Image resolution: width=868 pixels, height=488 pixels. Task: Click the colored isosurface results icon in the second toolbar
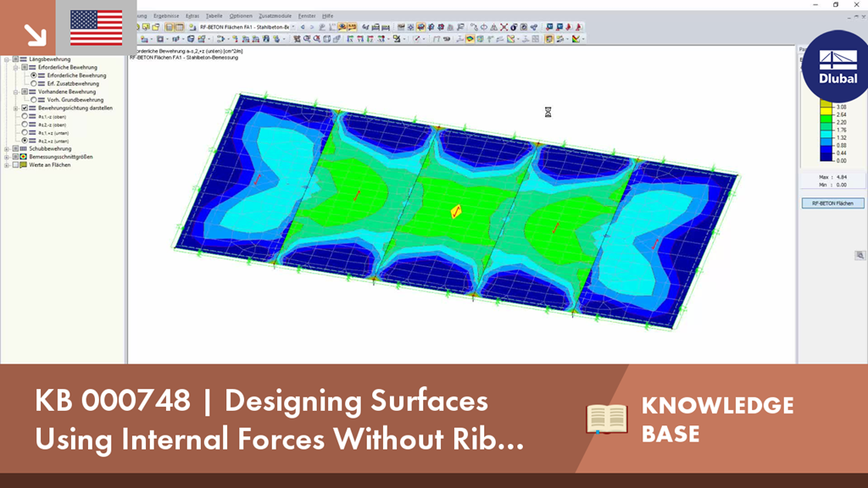click(x=470, y=39)
